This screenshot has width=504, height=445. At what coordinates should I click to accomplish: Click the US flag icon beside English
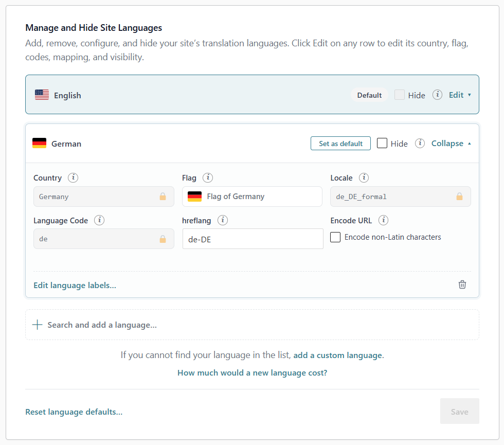click(x=42, y=95)
